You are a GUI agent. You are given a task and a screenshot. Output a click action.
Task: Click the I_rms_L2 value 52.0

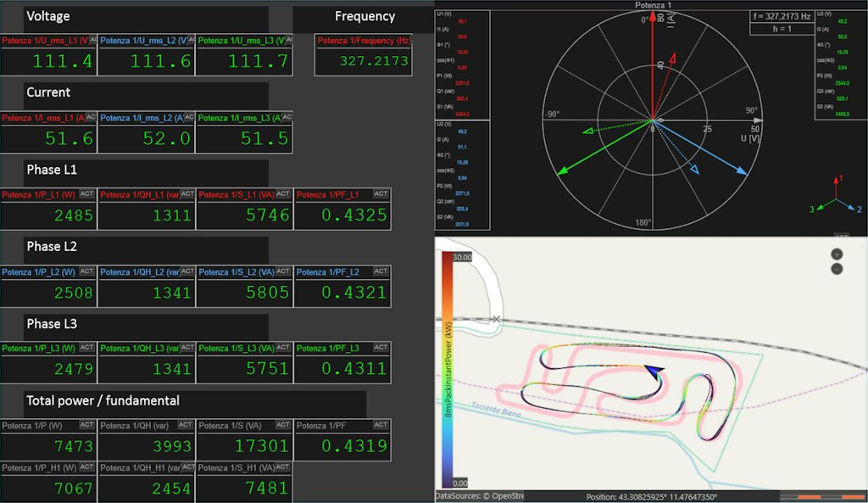point(167,138)
